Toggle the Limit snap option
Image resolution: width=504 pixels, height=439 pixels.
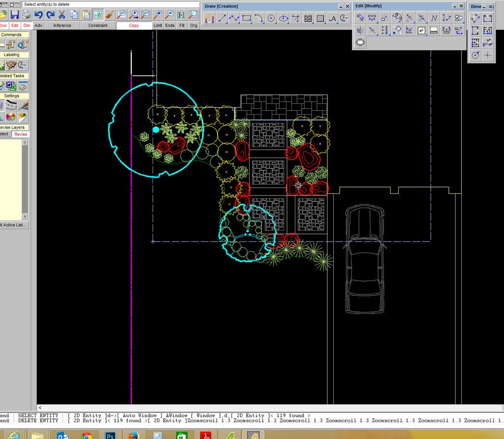(x=158, y=26)
